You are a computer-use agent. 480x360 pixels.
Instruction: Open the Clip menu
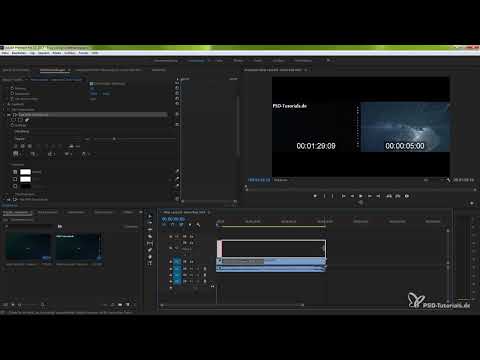[x=32, y=53]
